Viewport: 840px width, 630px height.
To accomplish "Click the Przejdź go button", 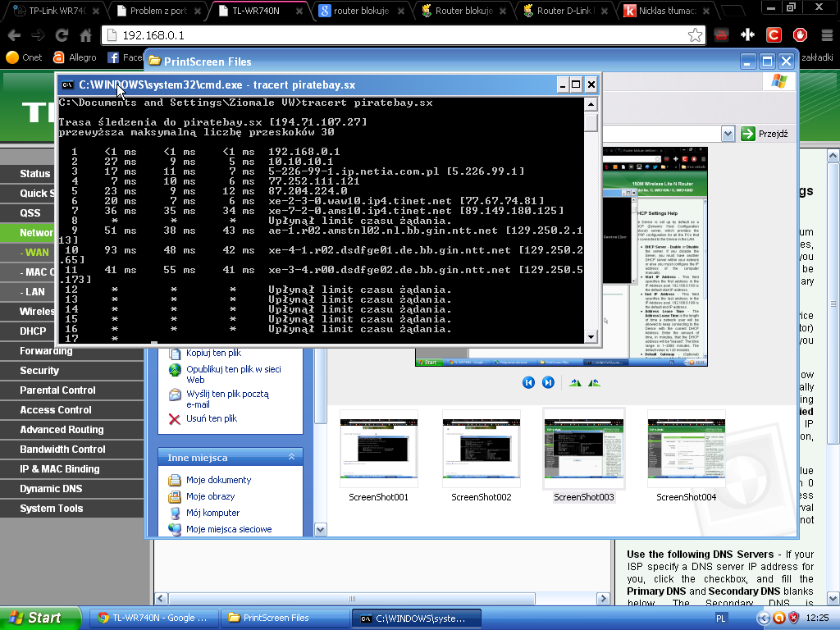I will (x=765, y=134).
